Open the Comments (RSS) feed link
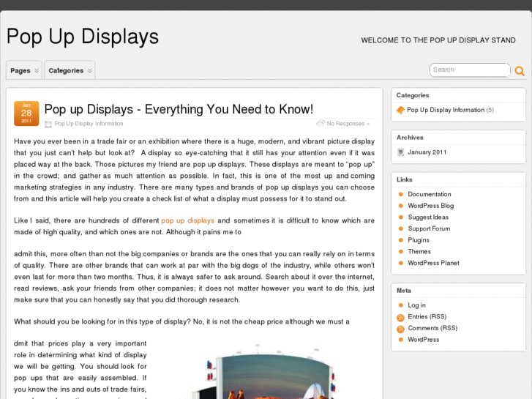The image size is (532, 399). point(432,329)
